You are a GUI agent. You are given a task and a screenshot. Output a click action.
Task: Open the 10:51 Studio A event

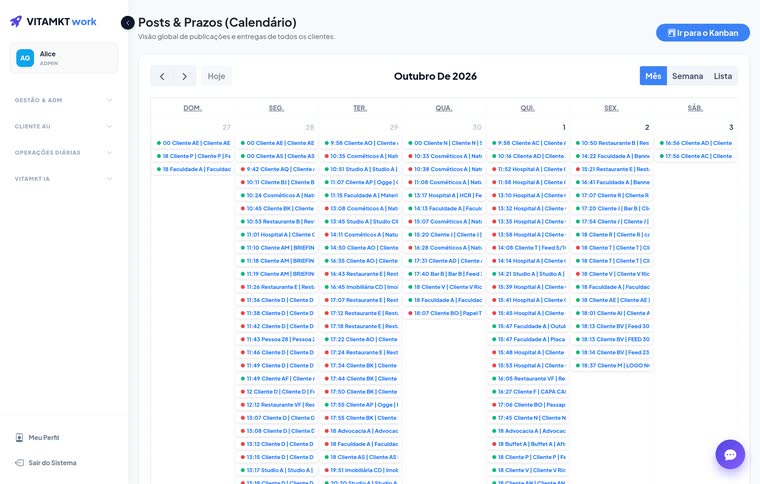[361, 169]
